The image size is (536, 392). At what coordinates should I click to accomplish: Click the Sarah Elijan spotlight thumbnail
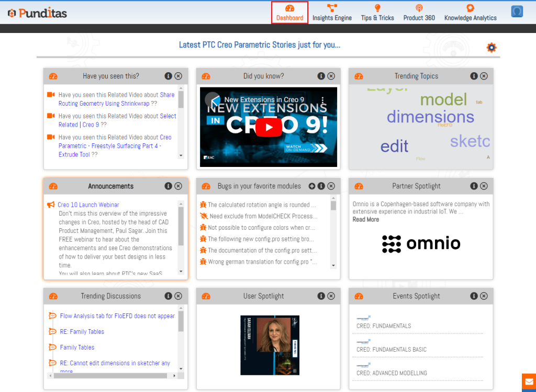270,345
